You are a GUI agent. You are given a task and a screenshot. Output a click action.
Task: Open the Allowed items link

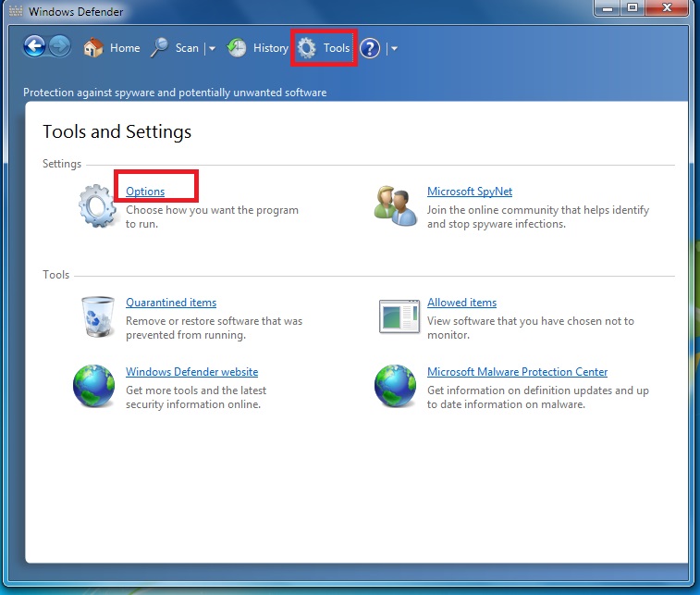[461, 303]
